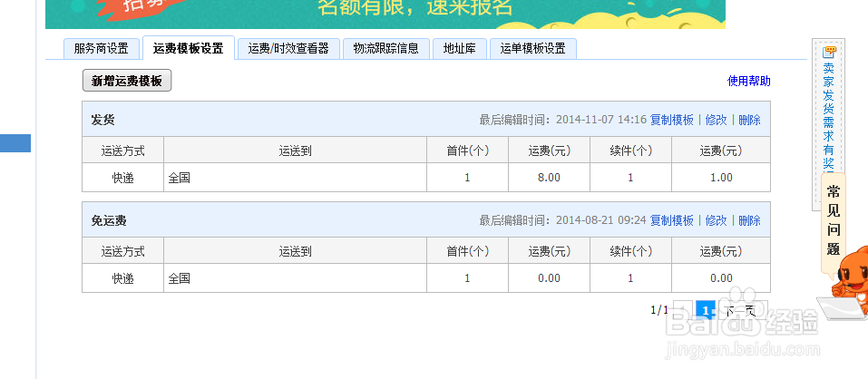This screenshot has height=379, width=868.
Task: Click the 2014-11-07 14:16 edit time
Action: 601,120
